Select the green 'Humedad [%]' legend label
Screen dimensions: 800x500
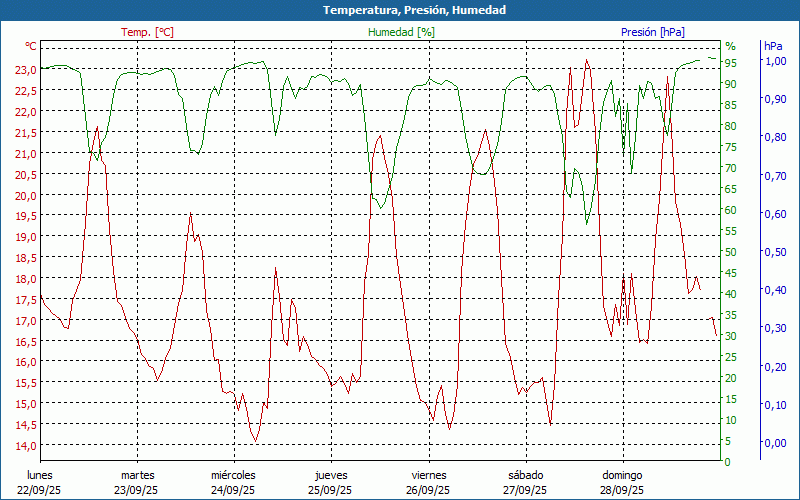[401, 32]
